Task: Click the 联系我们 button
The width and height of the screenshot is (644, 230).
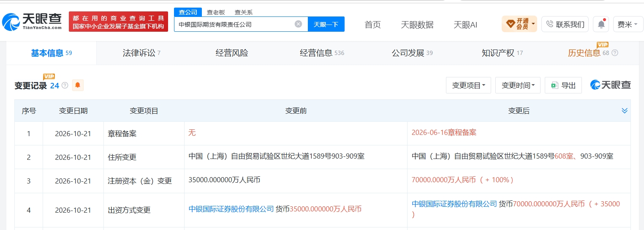Action: point(565,24)
